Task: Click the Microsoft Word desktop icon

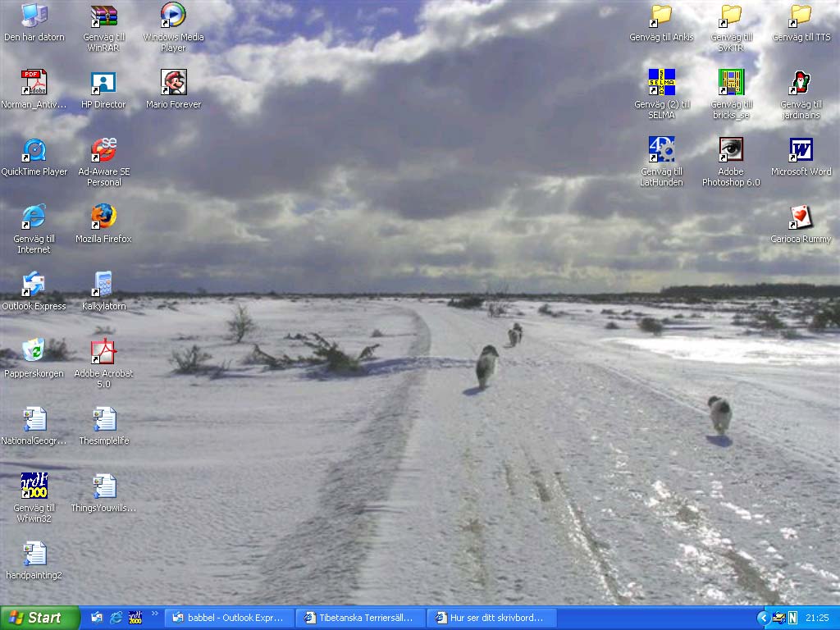Action: [801, 150]
